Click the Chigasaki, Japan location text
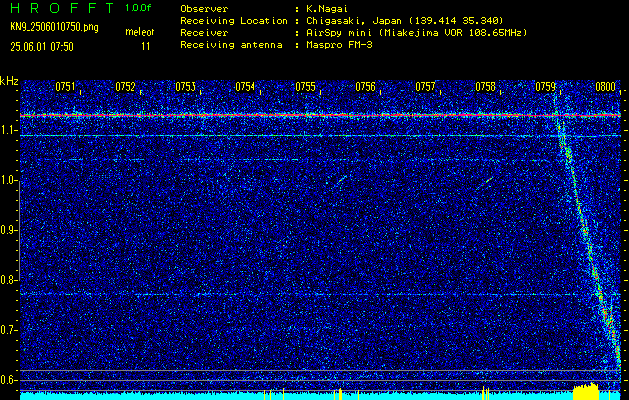The height and width of the screenshot is (400, 629). [405, 20]
